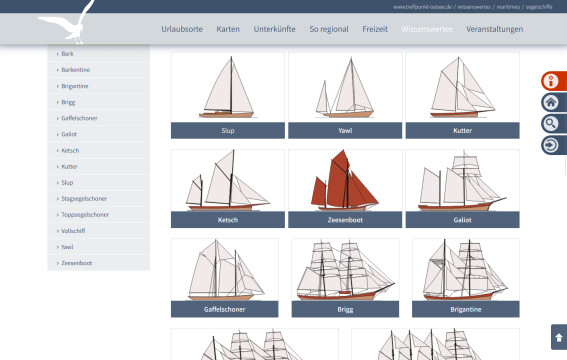Open the Freizeit menu
Image resolution: width=567 pixels, height=360 pixels.
click(375, 29)
